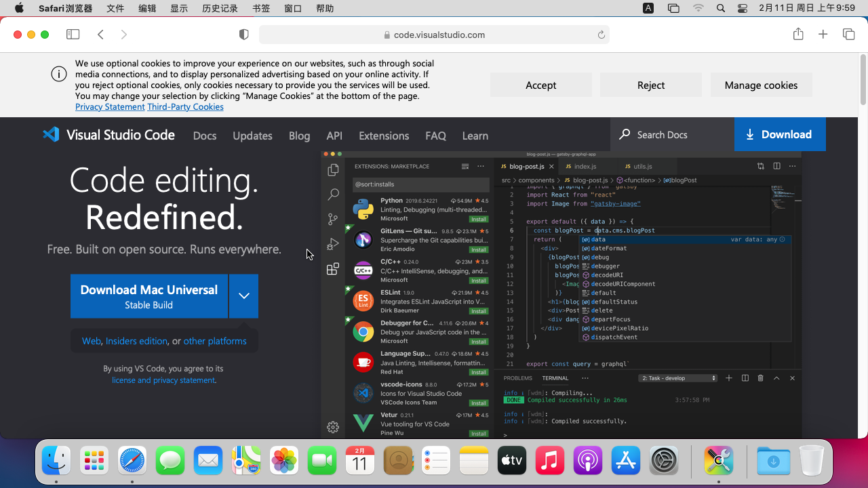Switch the input method menu icon
Image resolution: width=868 pixels, height=488 pixels.
[648, 8]
